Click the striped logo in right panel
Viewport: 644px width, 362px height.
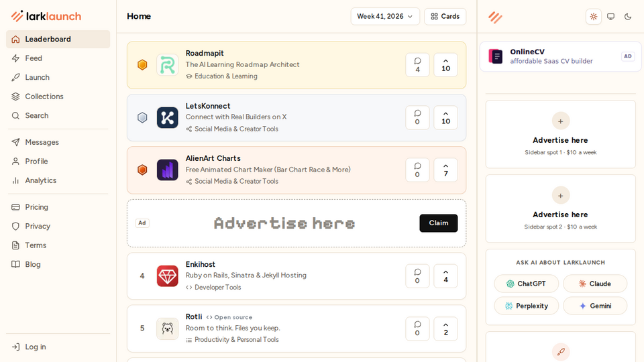click(x=495, y=17)
